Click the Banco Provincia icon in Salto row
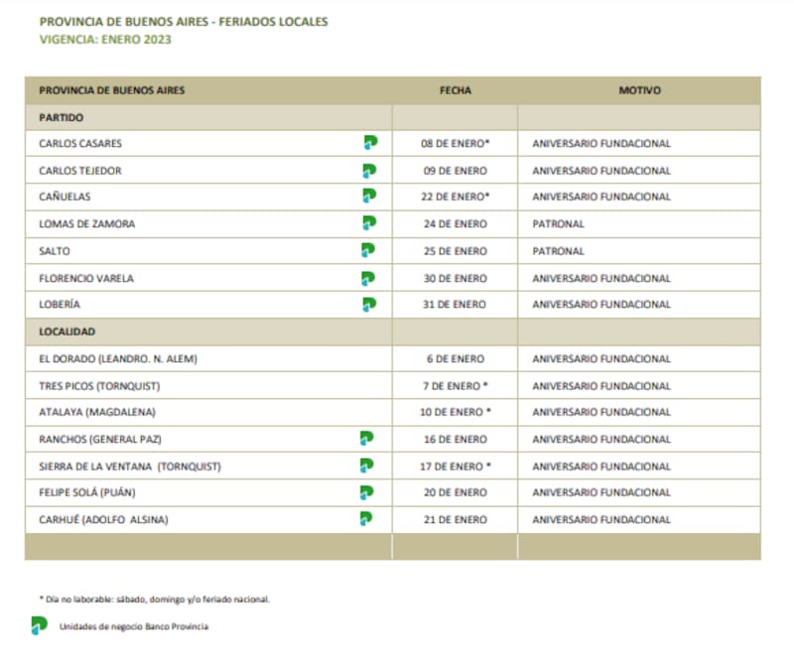The image size is (794, 672). click(369, 251)
